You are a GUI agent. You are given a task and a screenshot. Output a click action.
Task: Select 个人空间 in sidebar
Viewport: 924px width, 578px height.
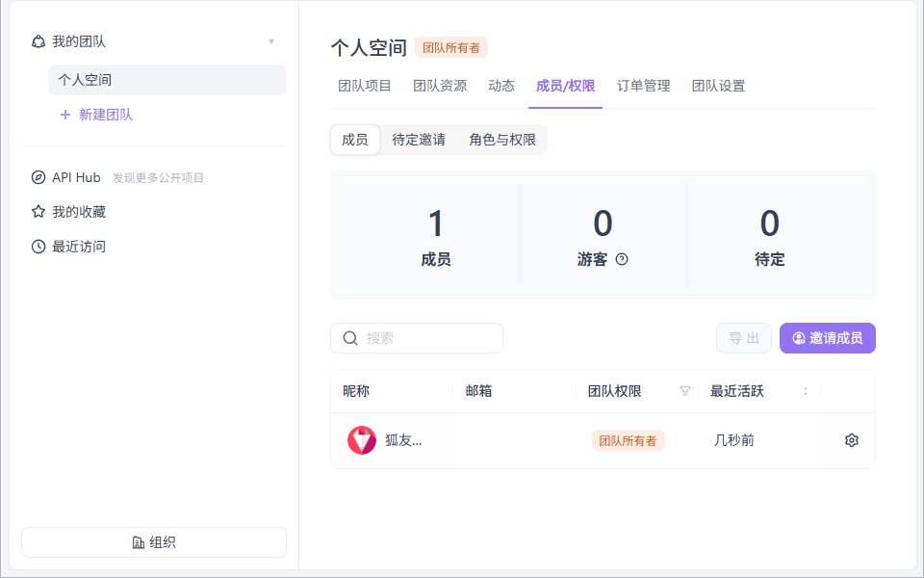click(167, 80)
